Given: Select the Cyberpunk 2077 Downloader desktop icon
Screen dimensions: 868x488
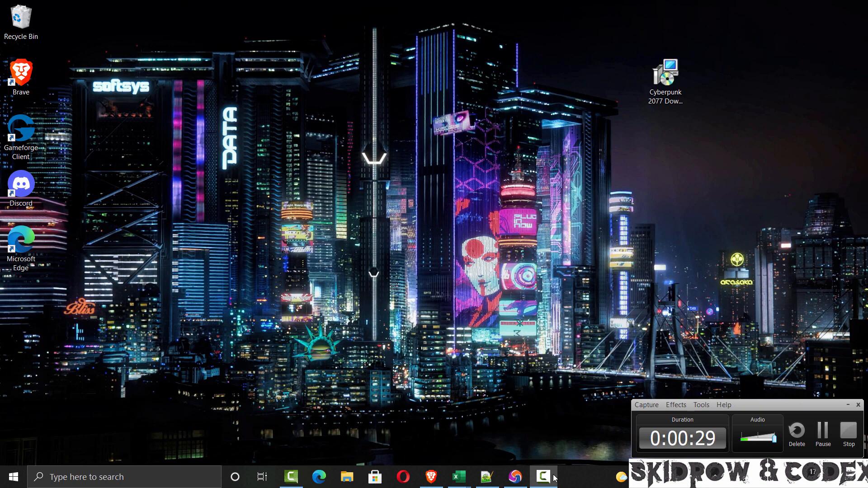Looking at the screenshot, I should click(665, 73).
